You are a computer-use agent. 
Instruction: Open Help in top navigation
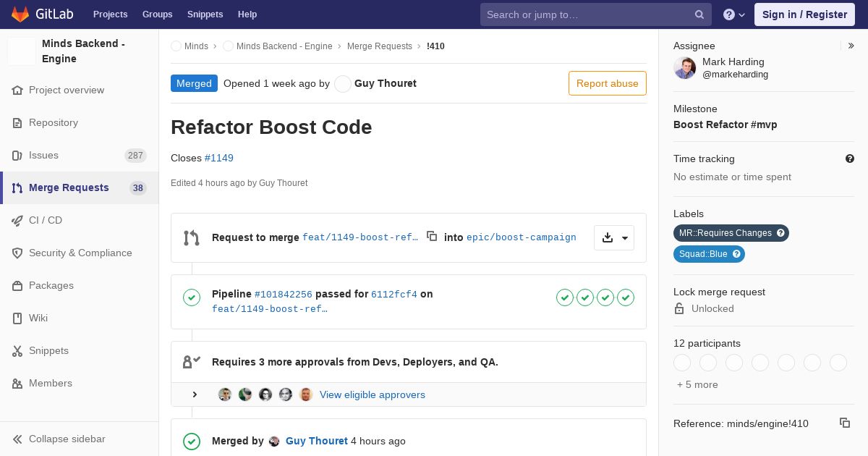point(247,14)
